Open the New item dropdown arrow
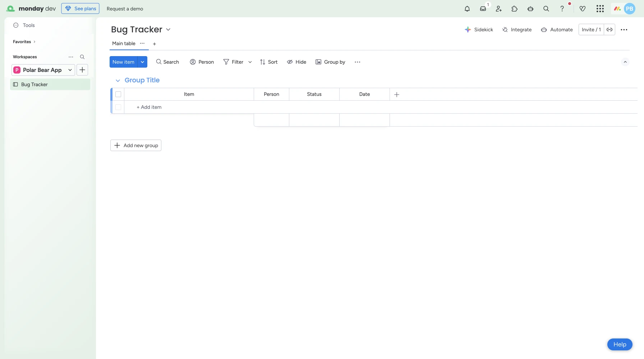Image resolution: width=644 pixels, height=359 pixels. (142, 62)
